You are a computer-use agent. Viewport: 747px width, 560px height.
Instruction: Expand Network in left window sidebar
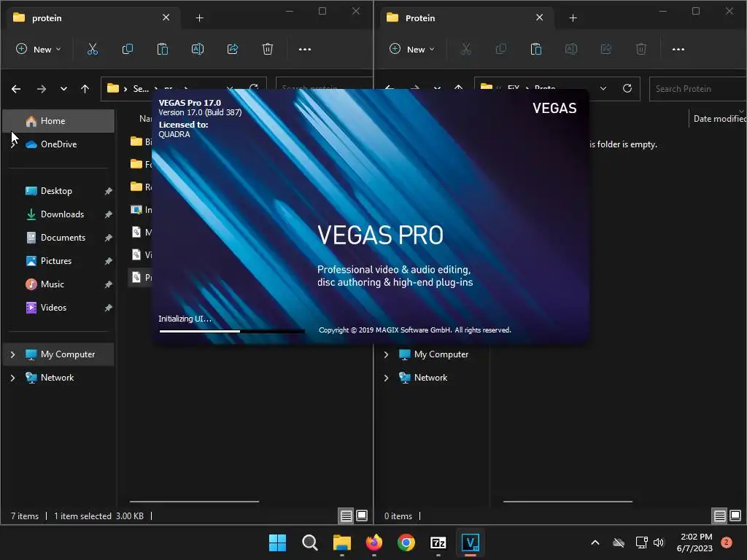[13, 378]
